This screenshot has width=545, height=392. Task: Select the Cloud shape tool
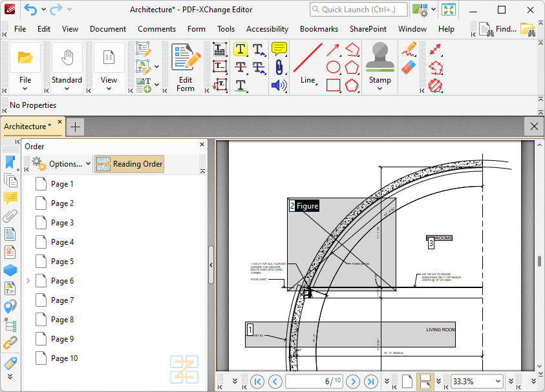[x=352, y=85]
